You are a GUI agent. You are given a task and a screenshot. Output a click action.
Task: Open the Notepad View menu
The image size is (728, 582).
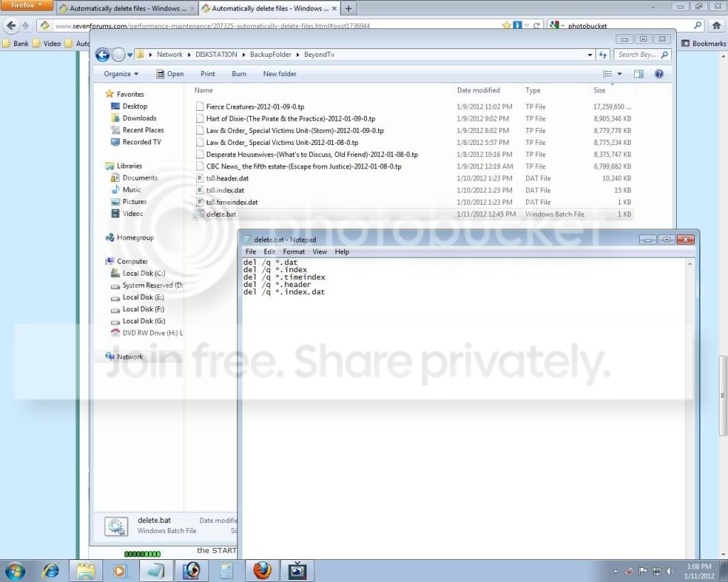(x=319, y=252)
